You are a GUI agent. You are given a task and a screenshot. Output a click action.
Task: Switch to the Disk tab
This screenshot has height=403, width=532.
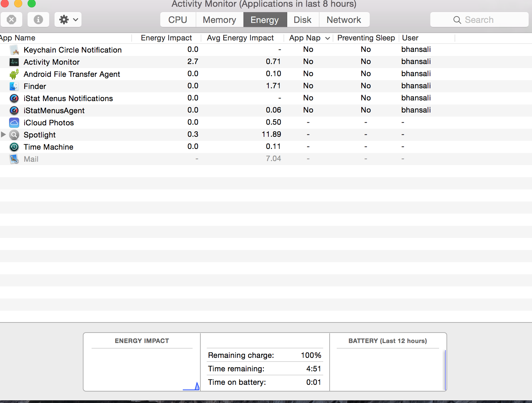(303, 20)
